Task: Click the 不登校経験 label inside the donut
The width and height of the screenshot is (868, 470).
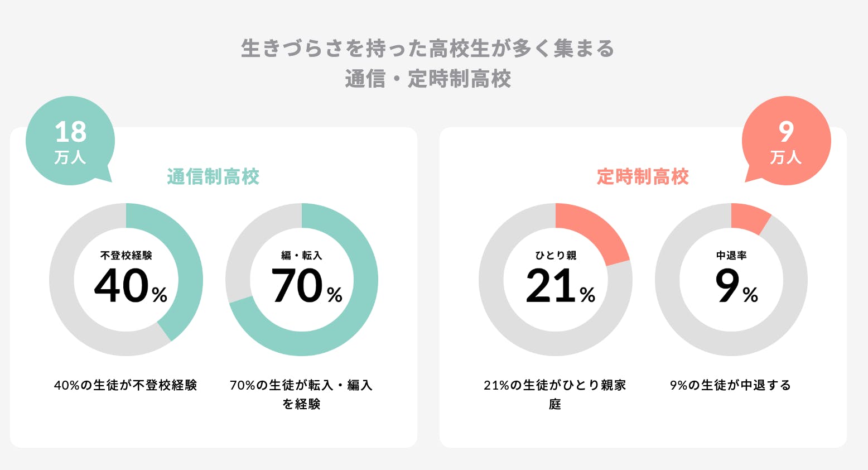Action: click(x=126, y=255)
